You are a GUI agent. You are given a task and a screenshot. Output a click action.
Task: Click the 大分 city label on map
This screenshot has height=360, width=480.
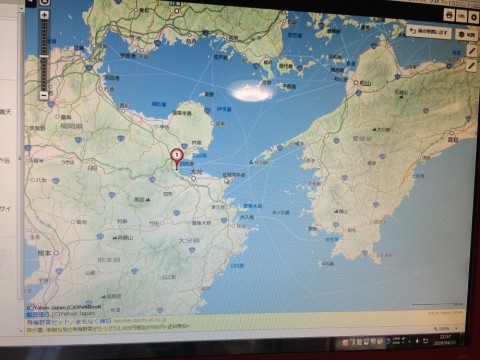click(196, 172)
